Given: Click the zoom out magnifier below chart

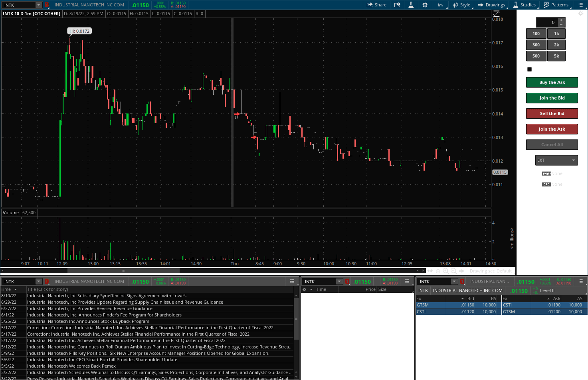Looking at the screenshot, I should (x=453, y=271).
